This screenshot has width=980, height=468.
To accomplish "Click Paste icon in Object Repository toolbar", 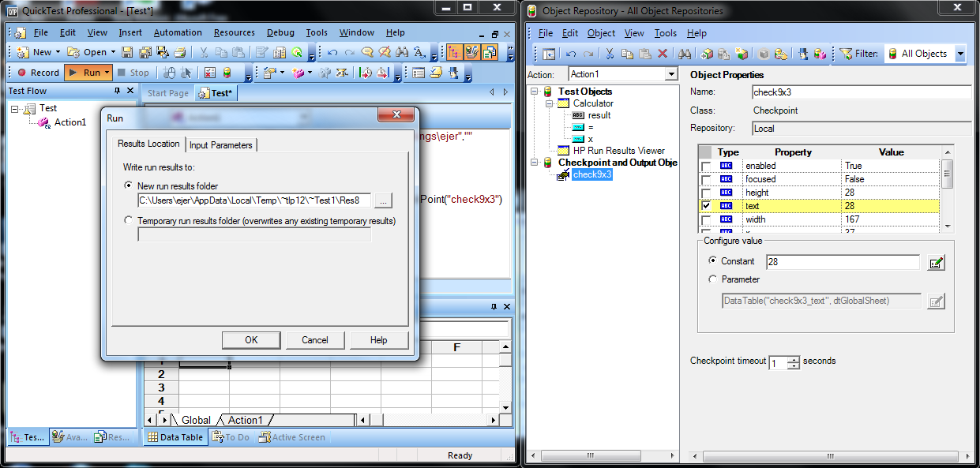I will coord(645,54).
